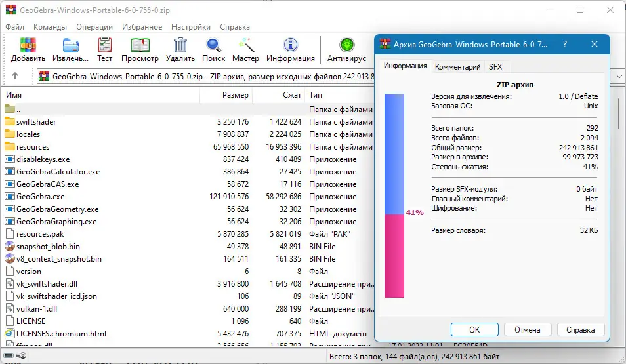Go up one folder level arrow
Screen dimensions: 626x364
[15, 76]
